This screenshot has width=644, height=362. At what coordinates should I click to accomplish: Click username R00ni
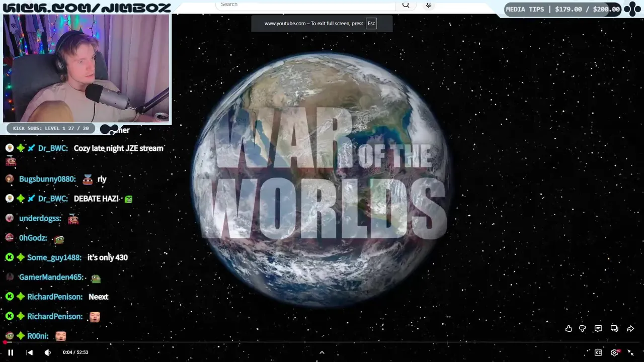pos(38,336)
